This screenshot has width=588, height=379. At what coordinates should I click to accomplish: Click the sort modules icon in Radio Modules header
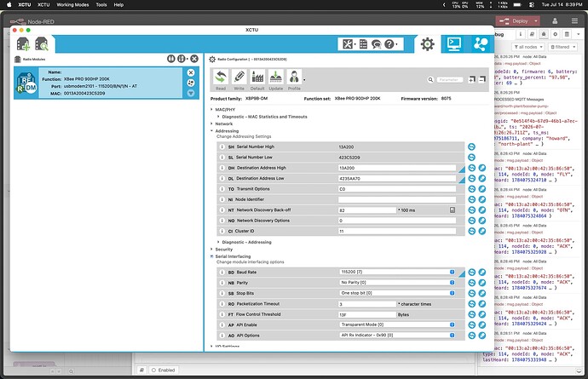[182, 59]
